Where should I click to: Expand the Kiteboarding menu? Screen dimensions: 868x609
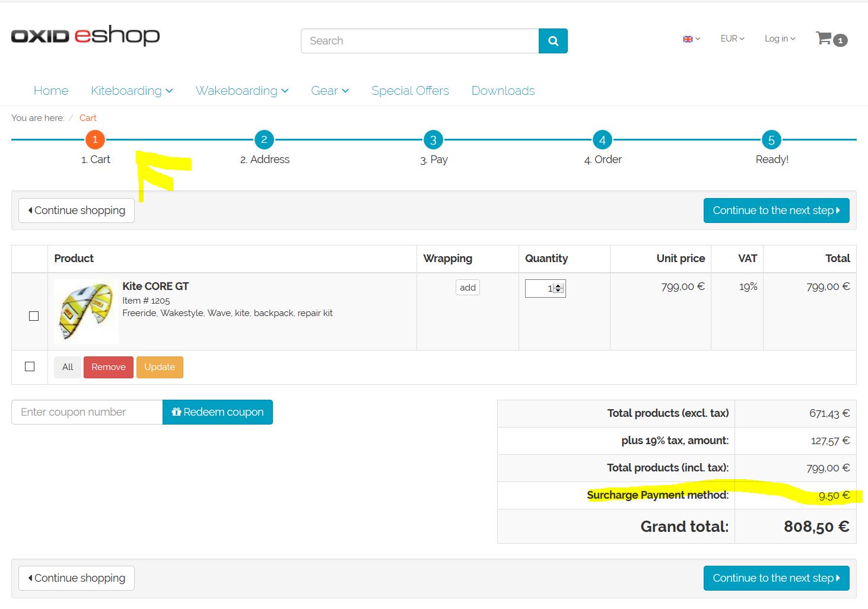pyautogui.click(x=132, y=91)
